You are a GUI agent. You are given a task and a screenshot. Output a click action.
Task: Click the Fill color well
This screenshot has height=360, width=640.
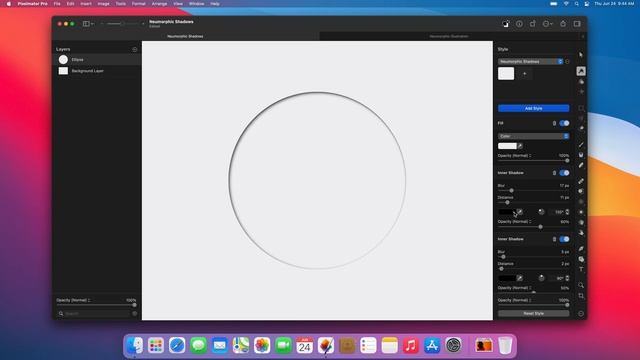coord(507,146)
